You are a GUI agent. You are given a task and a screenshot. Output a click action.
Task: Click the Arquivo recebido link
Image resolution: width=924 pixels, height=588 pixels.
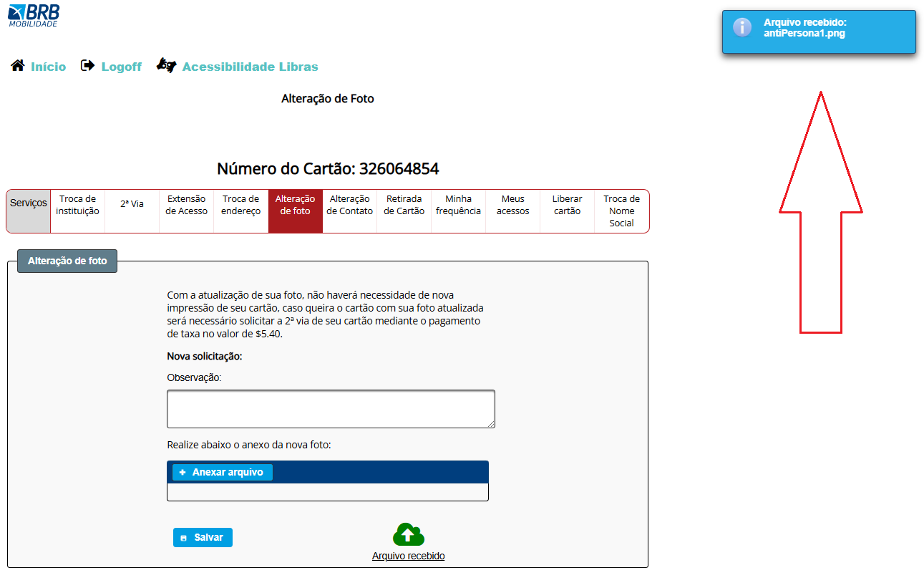point(409,556)
